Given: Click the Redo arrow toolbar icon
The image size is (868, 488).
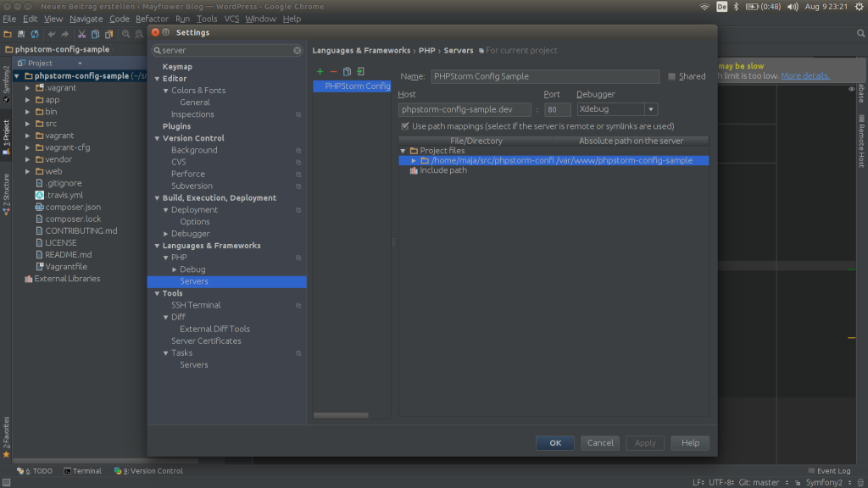Looking at the screenshot, I should pos(64,34).
